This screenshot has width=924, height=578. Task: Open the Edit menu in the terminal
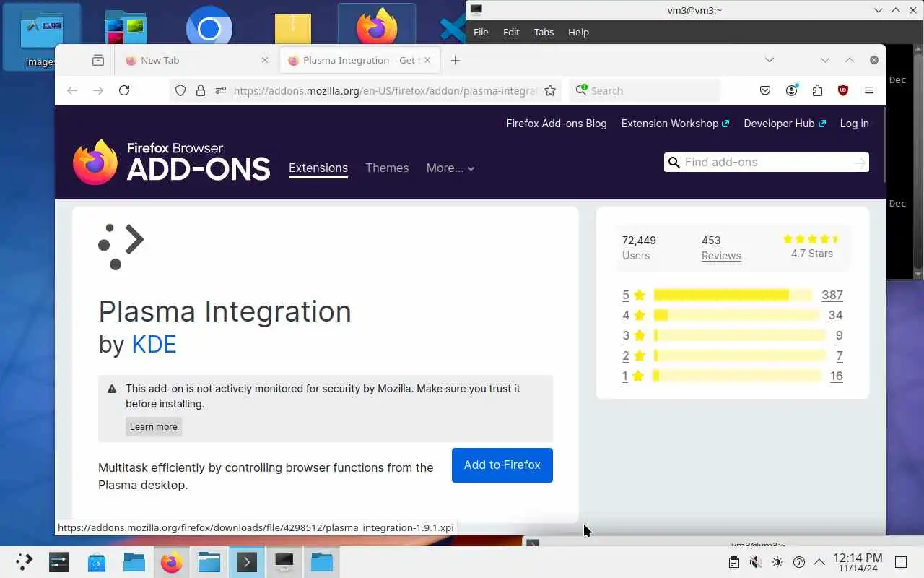[x=511, y=32]
